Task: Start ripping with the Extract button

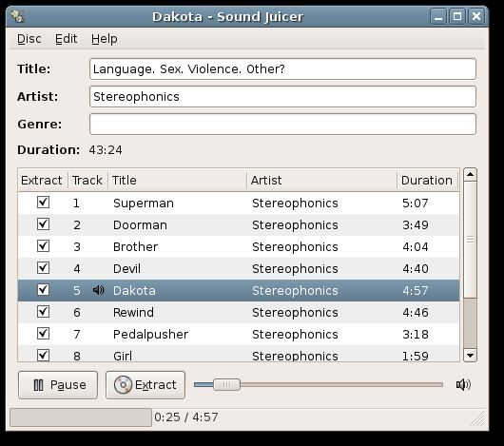Action: coord(145,385)
